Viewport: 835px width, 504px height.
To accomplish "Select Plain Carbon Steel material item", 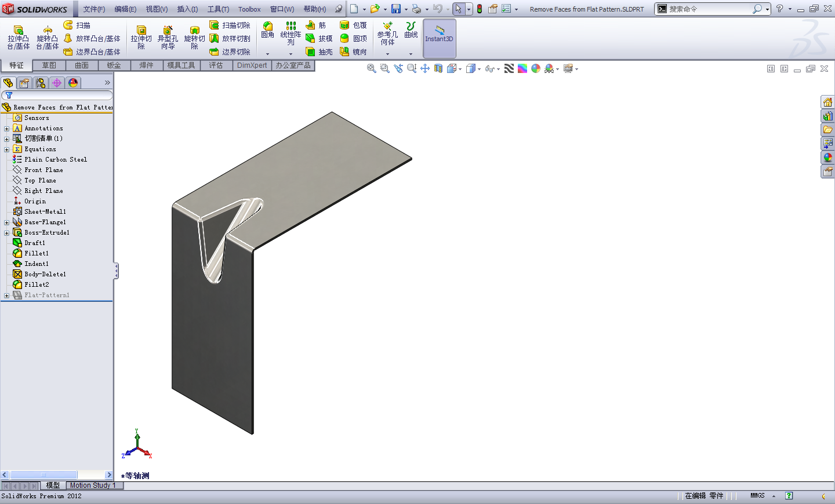I will pyautogui.click(x=56, y=160).
